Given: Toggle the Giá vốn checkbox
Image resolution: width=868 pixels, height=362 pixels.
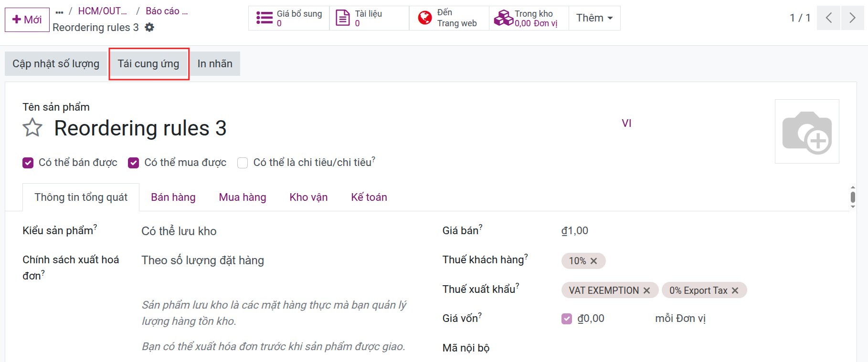Looking at the screenshot, I should click(567, 319).
